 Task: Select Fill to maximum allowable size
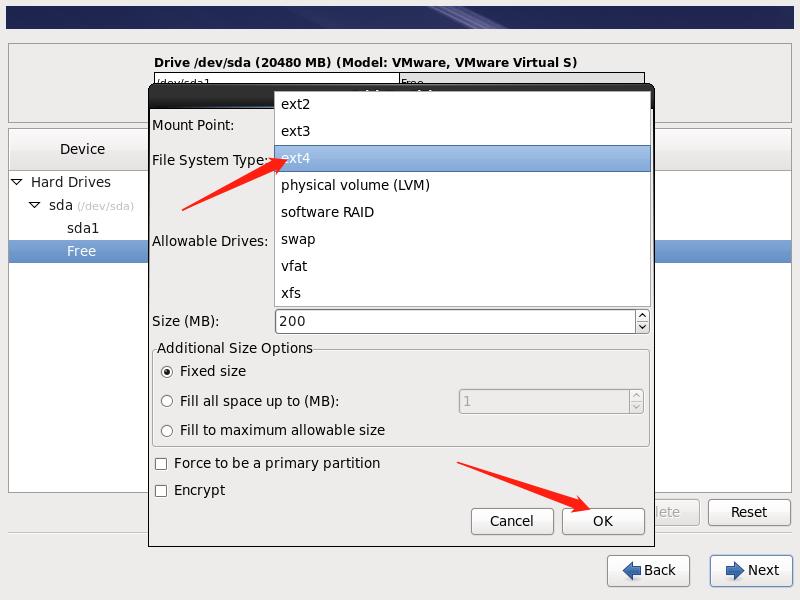coord(167,431)
